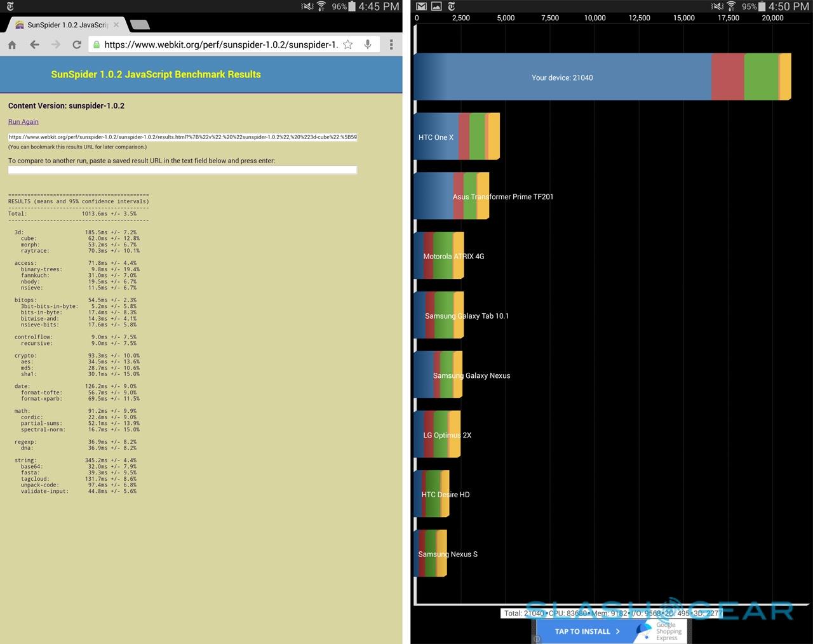Tap the webkit.org URL in the address bar
Viewport: 813px width, 644px height.
click(x=220, y=44)
